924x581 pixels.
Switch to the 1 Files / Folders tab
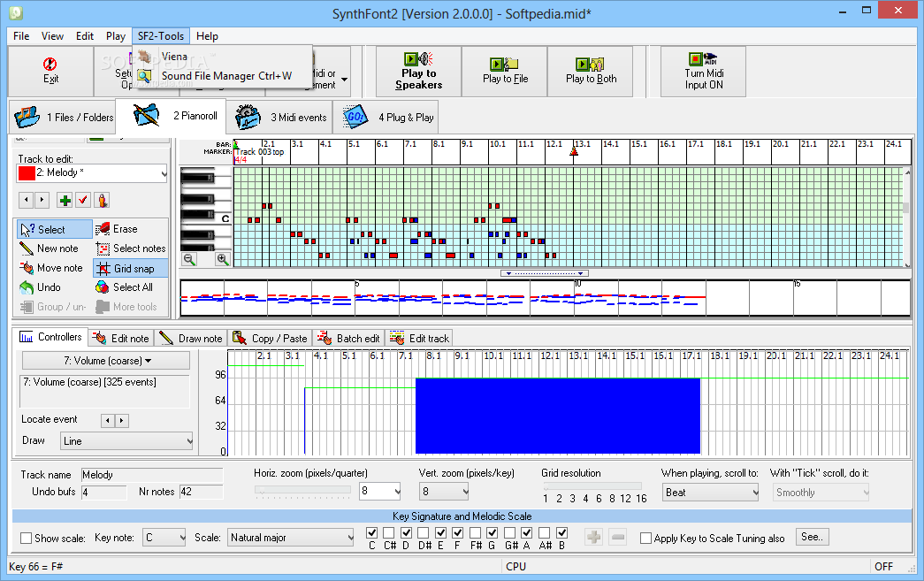(63, 118)
